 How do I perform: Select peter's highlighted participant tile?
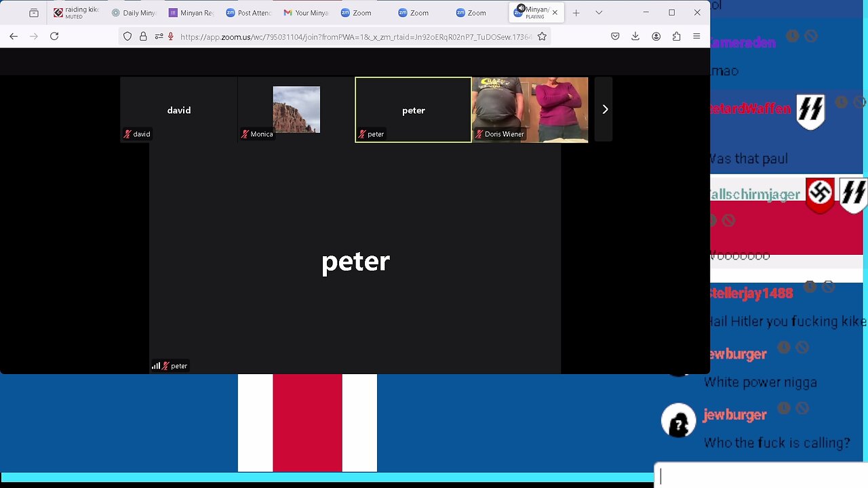pyautogui.click(x=414, y=110)
